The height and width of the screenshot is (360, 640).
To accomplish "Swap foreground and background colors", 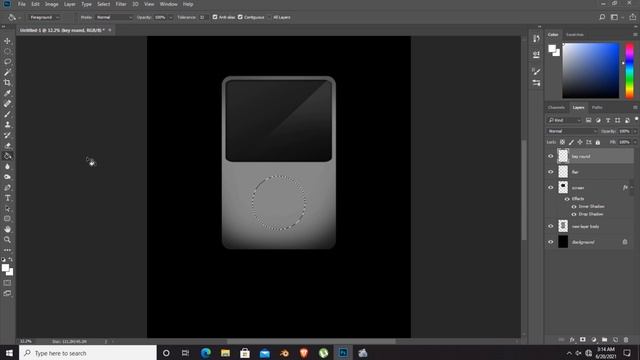I will click(11, 259).
